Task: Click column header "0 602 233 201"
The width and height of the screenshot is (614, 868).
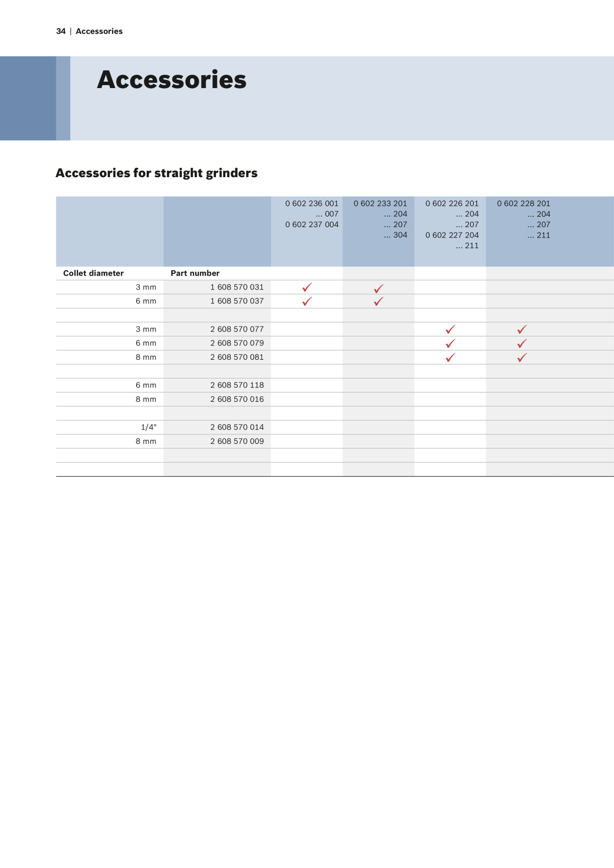Action: click(x=380, y=203)
